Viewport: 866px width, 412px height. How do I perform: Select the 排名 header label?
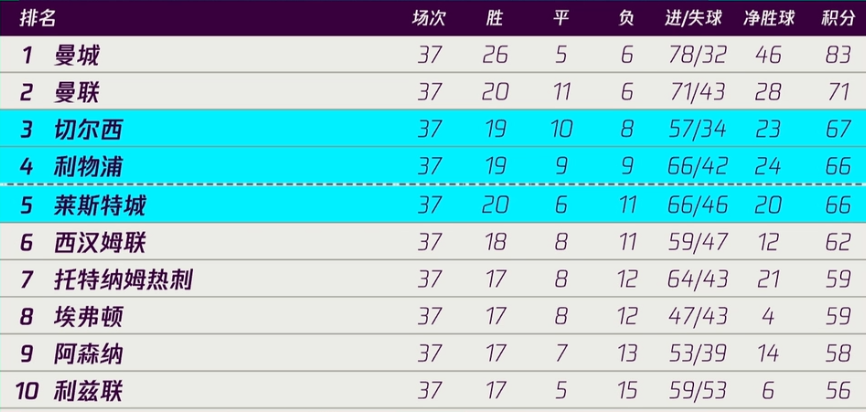[x=38, y=18]
